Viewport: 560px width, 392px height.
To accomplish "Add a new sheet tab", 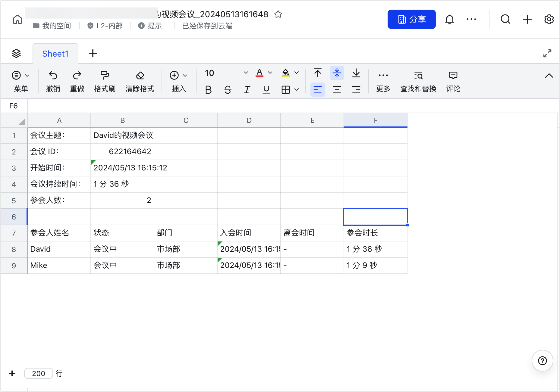I will coord(93,54).
